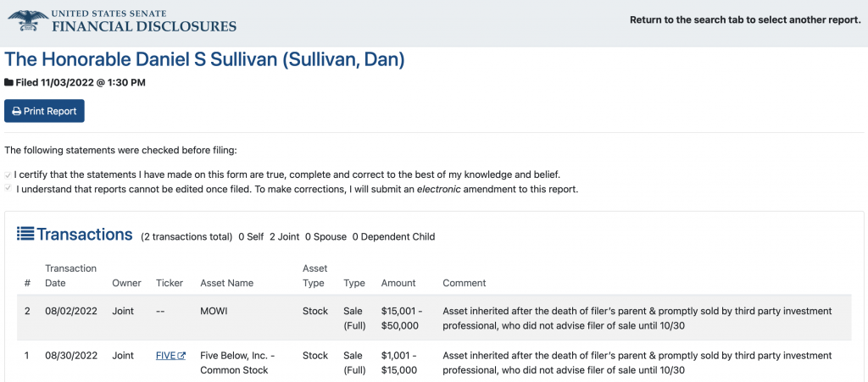Click the Amount column header
Screen dimensions: 868x382
[x=398, y=283]
